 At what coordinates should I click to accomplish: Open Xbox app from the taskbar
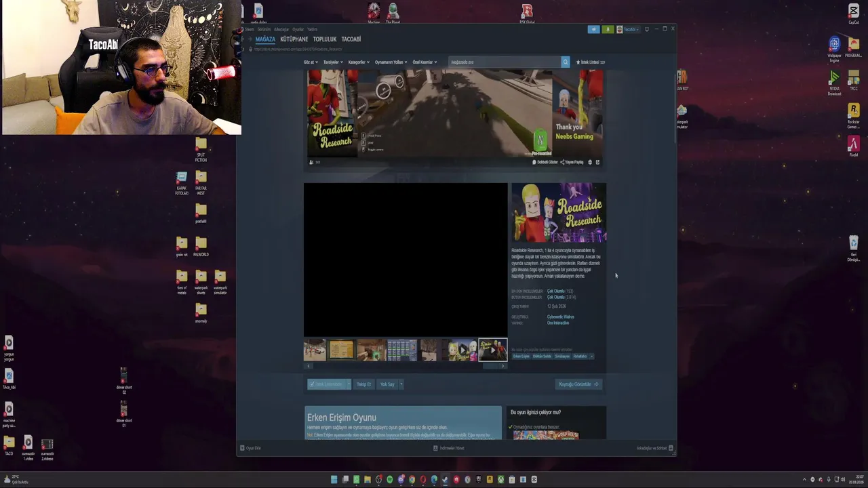point(500,480)
